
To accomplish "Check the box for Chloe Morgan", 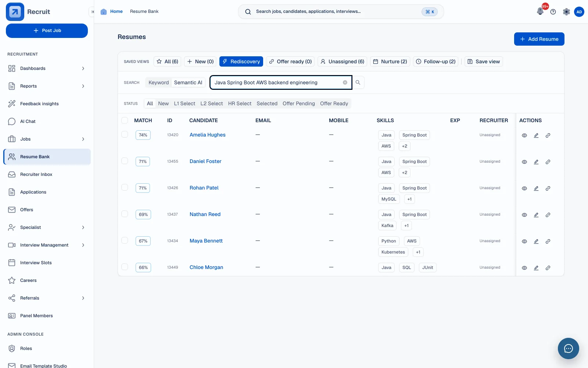I will (125, 267).
